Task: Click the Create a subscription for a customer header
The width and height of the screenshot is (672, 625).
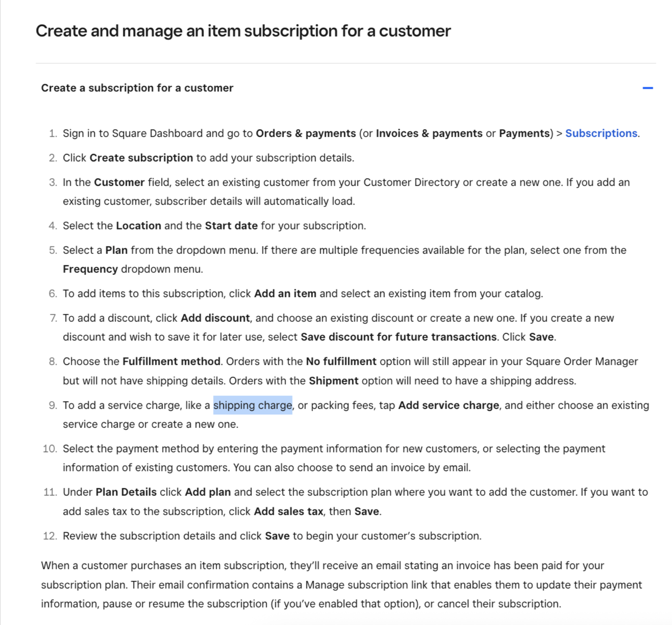Action: point(137,88)
